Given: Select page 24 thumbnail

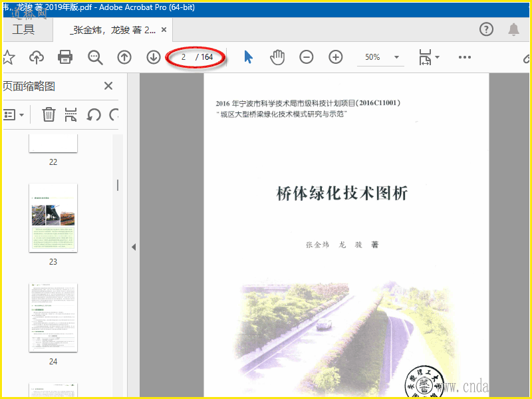Looking at the screenshot, I should [53, 318].
